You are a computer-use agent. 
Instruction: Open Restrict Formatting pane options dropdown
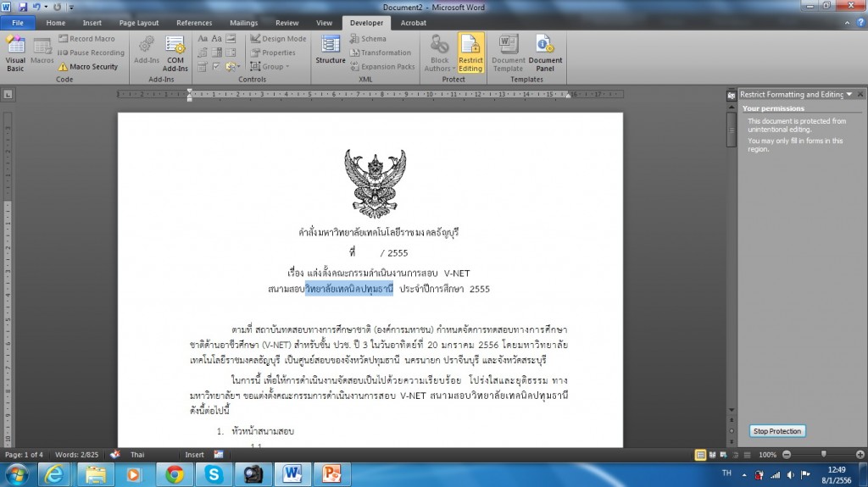point(849,95)
